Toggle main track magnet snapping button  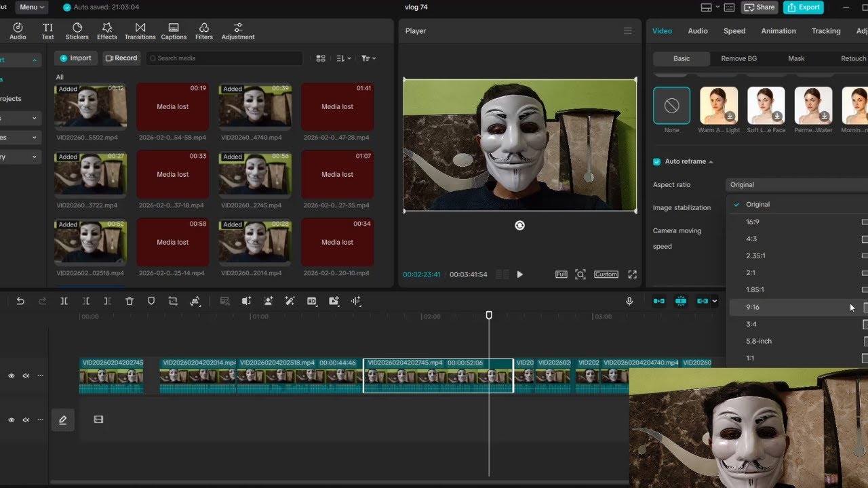[x=658, y=301]
